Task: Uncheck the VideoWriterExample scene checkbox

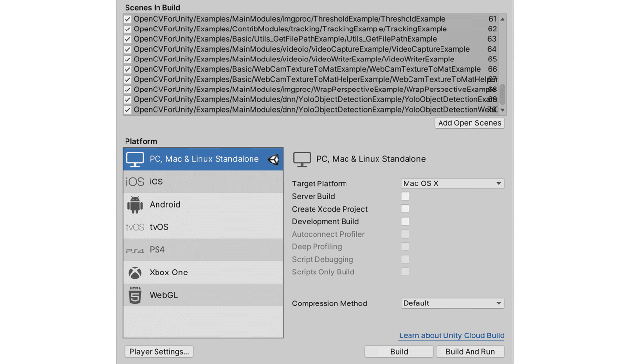Action: tap(127, 60)
